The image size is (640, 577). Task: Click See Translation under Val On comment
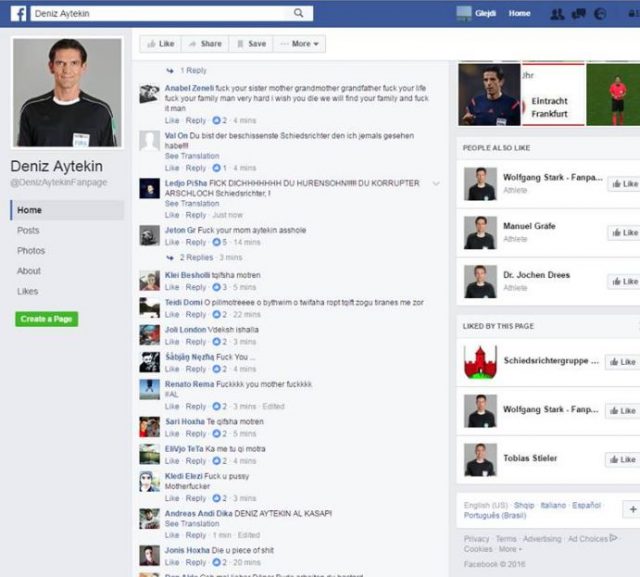pyautogui.click(x=192, y=156)
